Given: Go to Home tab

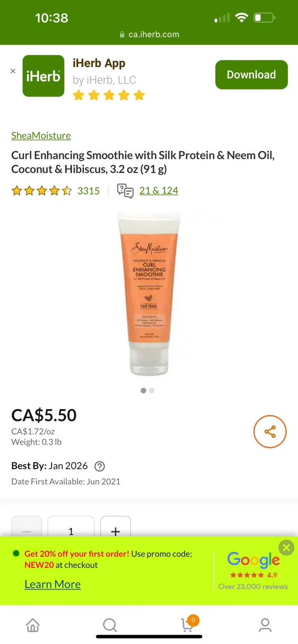Looking at the screenshot, I should tap(33, 625).
